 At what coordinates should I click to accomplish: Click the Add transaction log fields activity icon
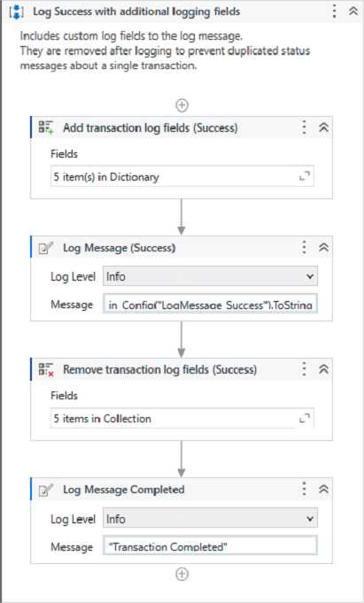(x=45, y=128)
